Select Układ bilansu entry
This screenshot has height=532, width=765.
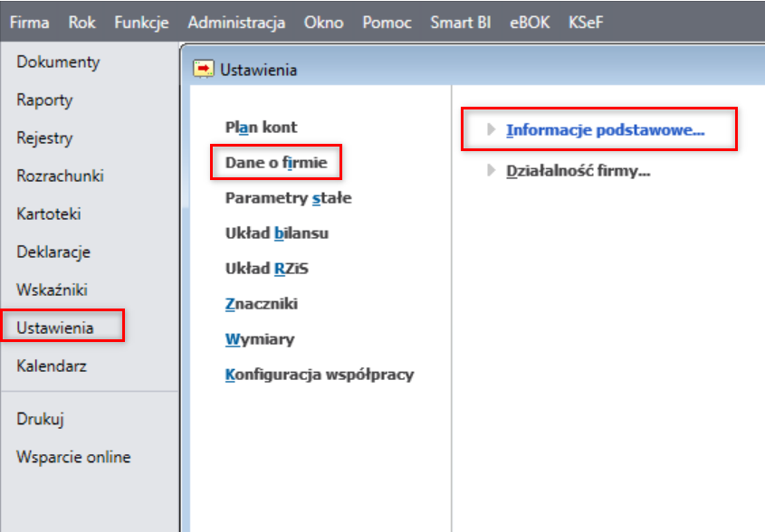click(x=277, y=233)
